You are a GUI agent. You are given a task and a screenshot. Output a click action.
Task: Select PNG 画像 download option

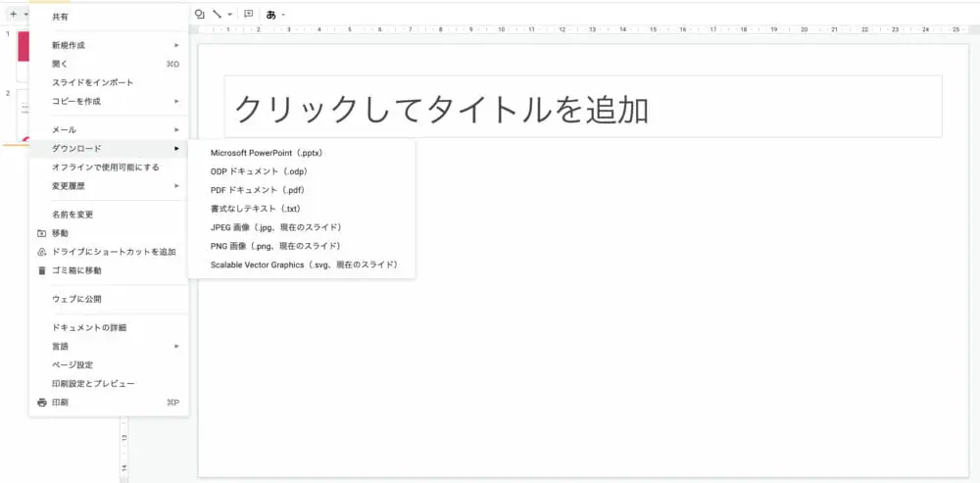275,246
